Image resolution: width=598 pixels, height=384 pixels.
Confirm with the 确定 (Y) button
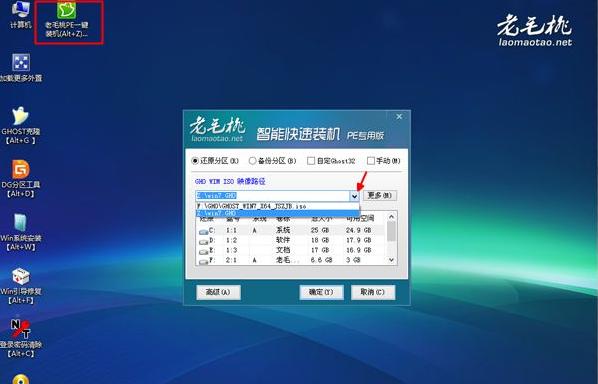click(321, 292)
